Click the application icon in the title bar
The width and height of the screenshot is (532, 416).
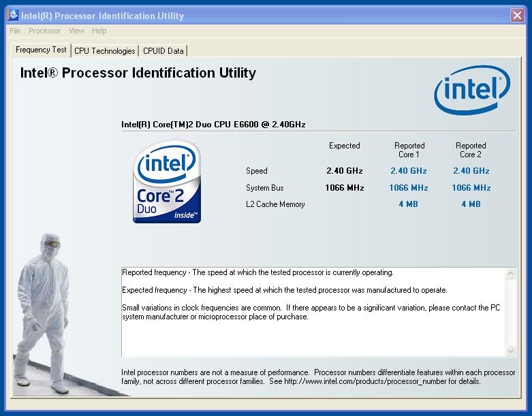point(13,15)
